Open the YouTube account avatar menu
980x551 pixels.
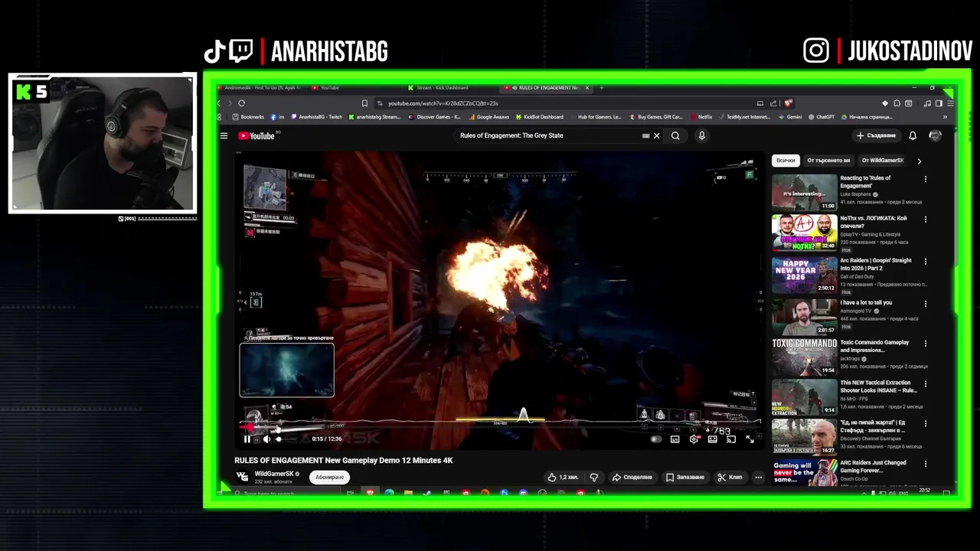(935, 135)
